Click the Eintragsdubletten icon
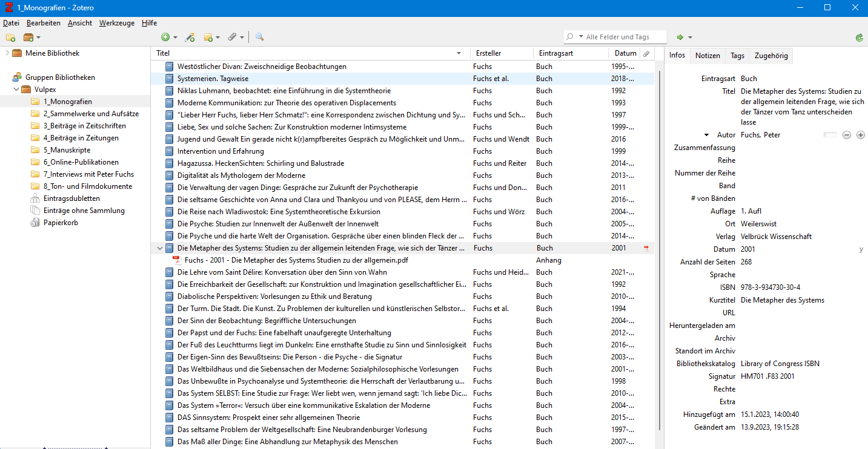Viewport: 868px width, 449px height. pyautogui.click(x=35, y=198)
